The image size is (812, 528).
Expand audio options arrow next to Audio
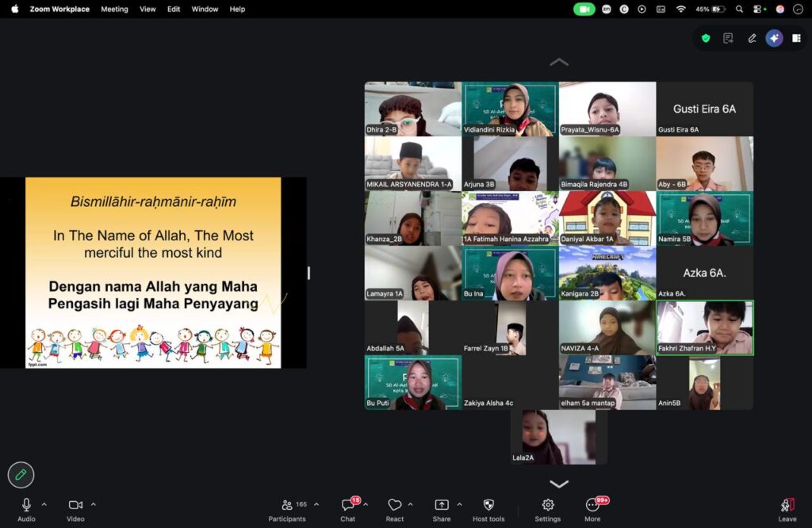[x=44, y=504]
